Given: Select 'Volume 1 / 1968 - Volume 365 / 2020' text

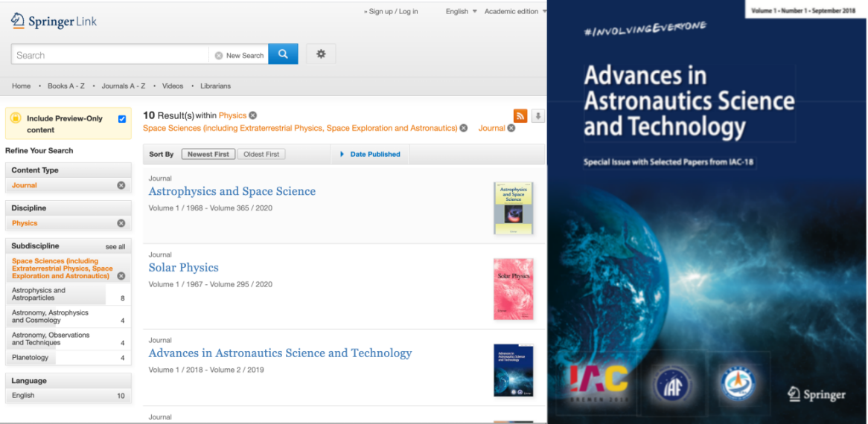Looking at the screenshot, I should click(x=211, y=208).
